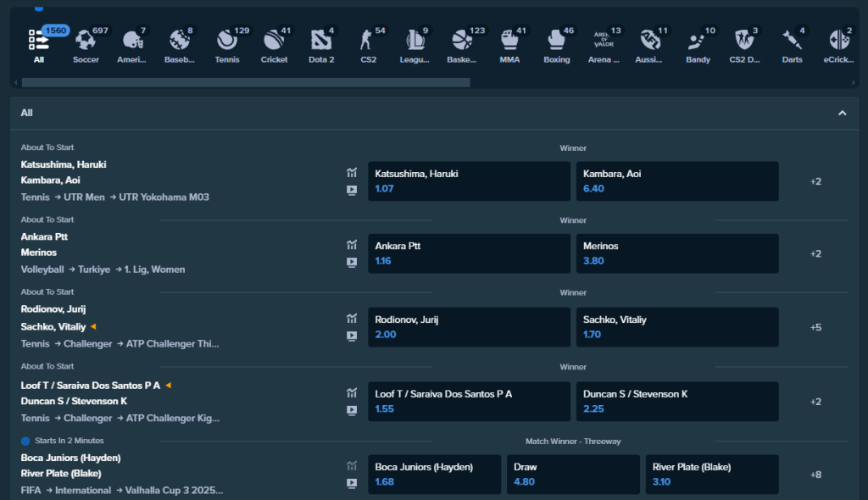Bet on Katsushima, Haruki at 1.07

(x=469, y=181)
